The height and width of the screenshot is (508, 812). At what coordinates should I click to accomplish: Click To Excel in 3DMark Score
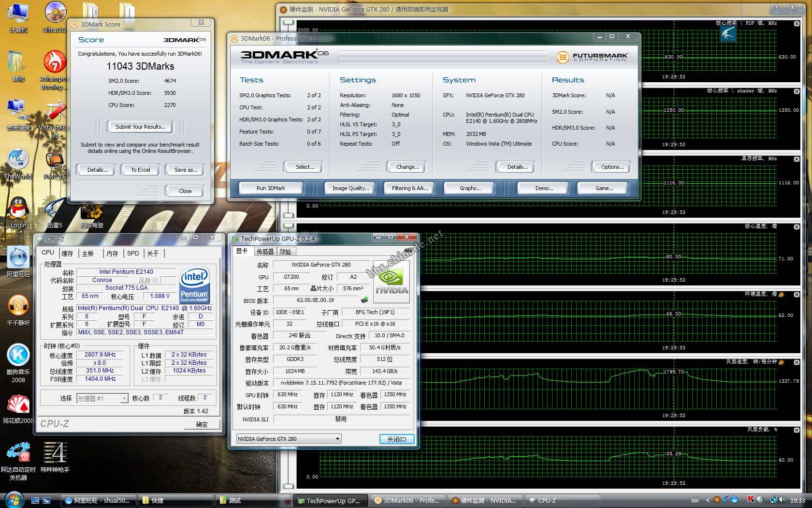coord(141,170)
